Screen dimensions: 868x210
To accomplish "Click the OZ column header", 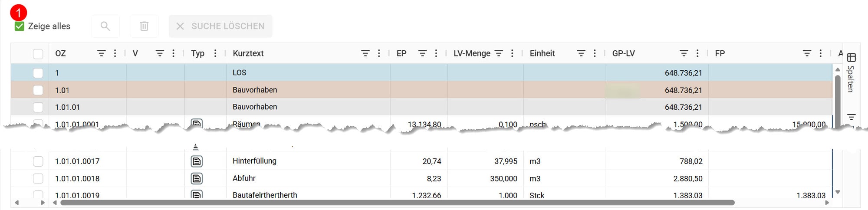I will (60, 53).
